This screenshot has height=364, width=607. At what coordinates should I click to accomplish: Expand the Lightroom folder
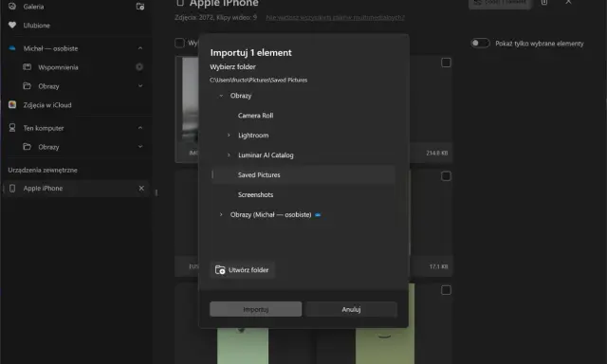coord(229,135)
